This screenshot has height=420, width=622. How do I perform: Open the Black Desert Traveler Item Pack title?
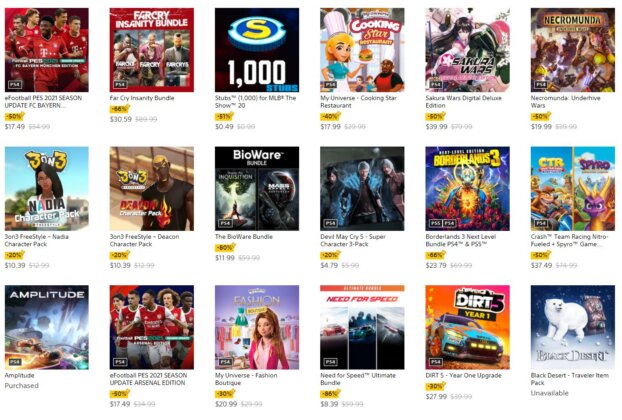(570, 379)
